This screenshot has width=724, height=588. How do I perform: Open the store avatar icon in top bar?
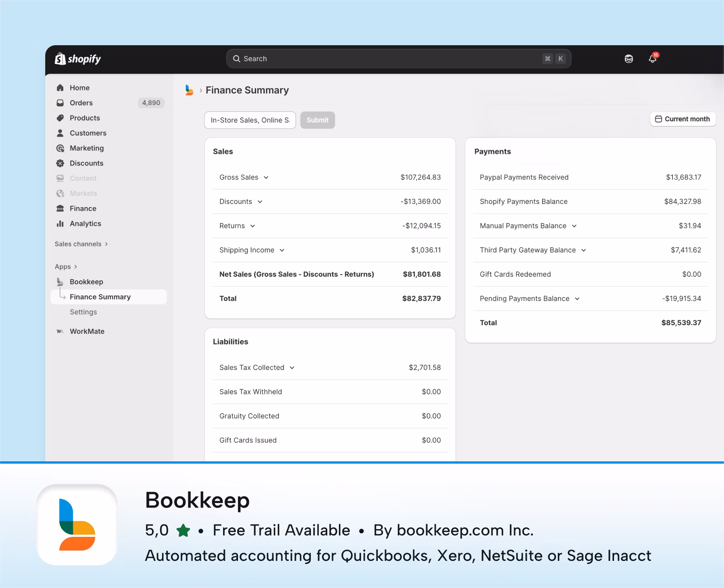coord(629,59)
